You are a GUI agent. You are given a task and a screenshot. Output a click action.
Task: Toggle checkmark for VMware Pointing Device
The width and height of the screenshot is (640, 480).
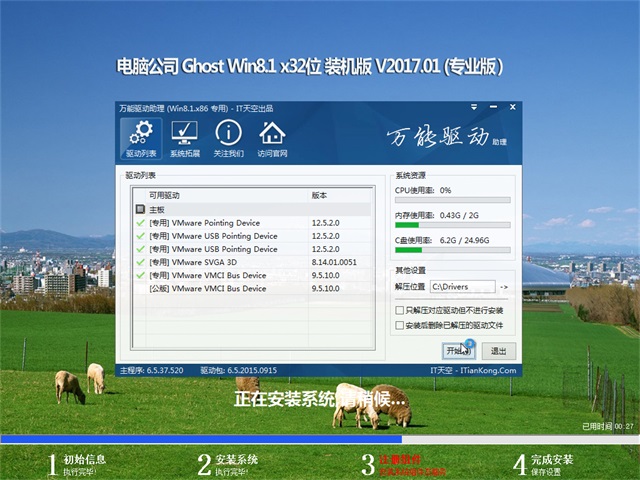click(x=140, y=223)
